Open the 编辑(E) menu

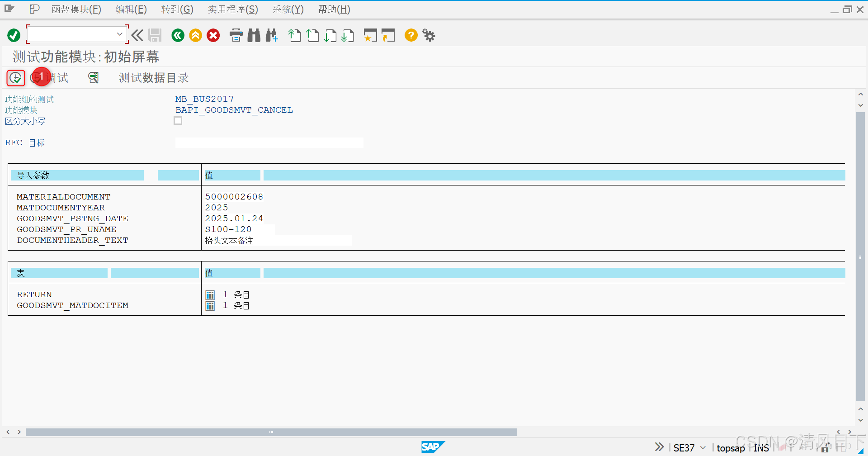coord(131,9)
